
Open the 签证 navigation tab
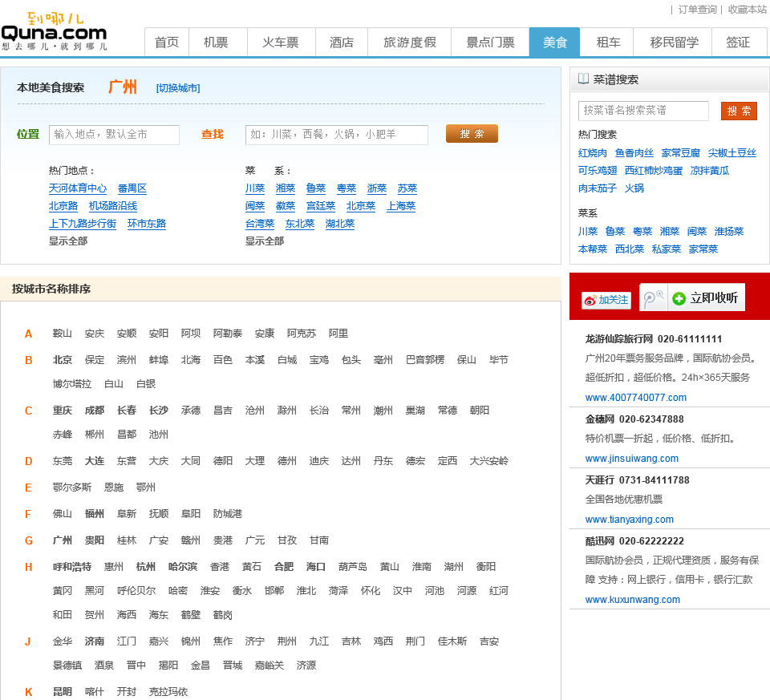[738, 42]
